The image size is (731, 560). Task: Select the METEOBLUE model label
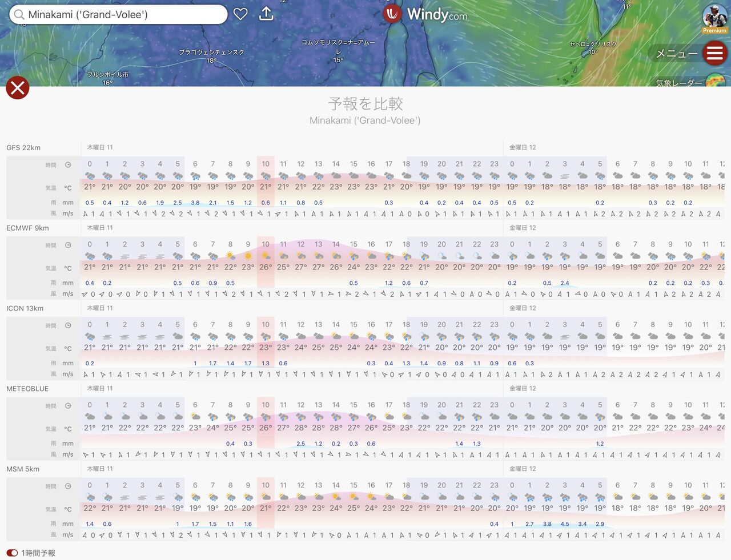click(x=27, y=389)
